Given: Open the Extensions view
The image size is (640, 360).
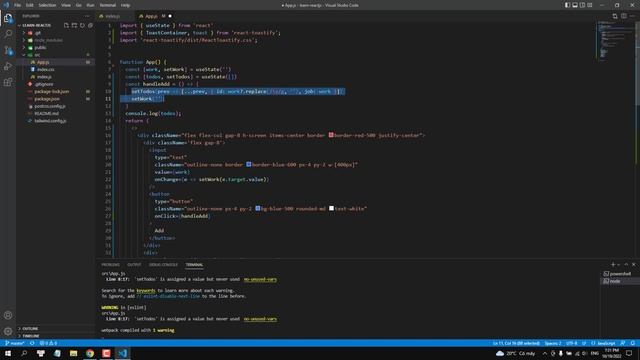Looking at the screenshot, I should (x=8, y=82).
